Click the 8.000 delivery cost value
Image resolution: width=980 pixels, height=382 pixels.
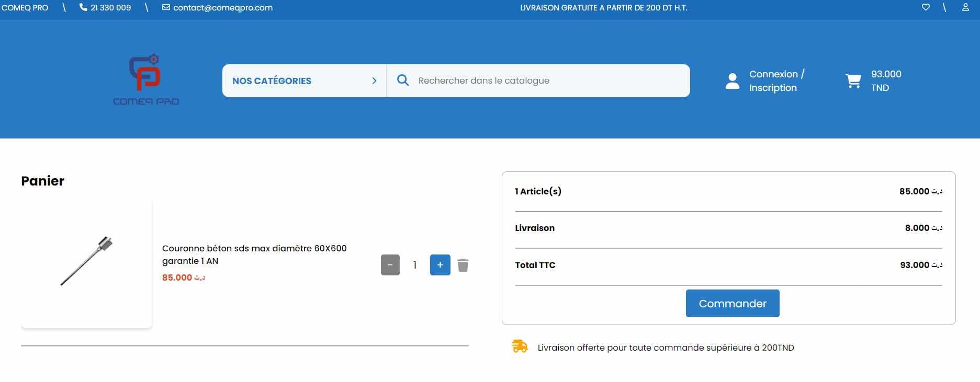point(923,228)
